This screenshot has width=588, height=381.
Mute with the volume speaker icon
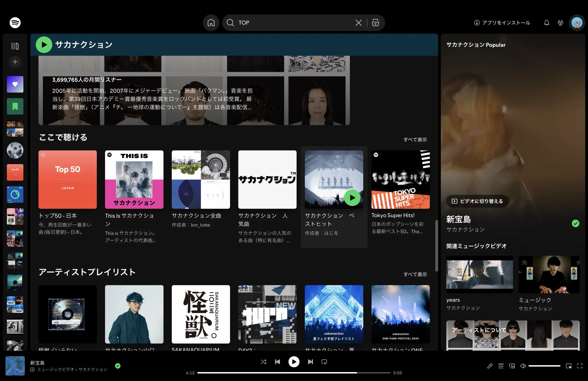tap(523, 366)
